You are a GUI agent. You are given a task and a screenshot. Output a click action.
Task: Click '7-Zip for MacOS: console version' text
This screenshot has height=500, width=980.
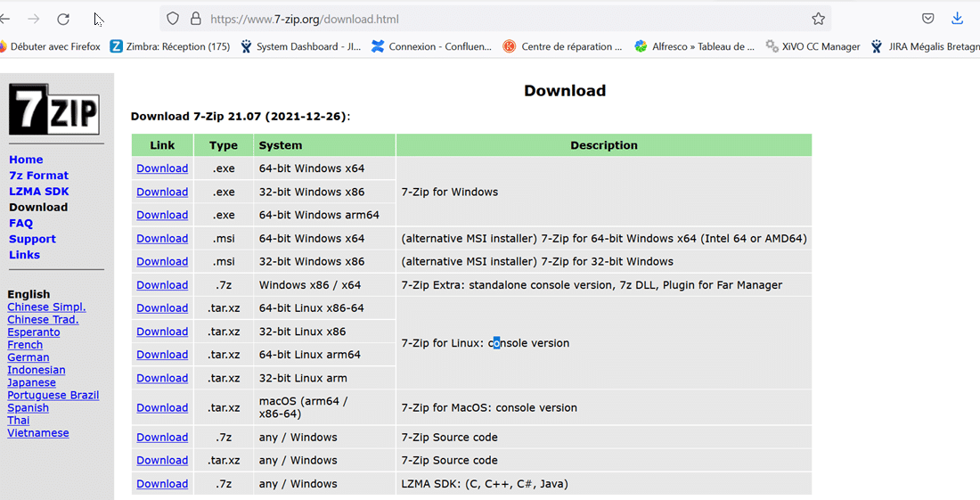489,407
